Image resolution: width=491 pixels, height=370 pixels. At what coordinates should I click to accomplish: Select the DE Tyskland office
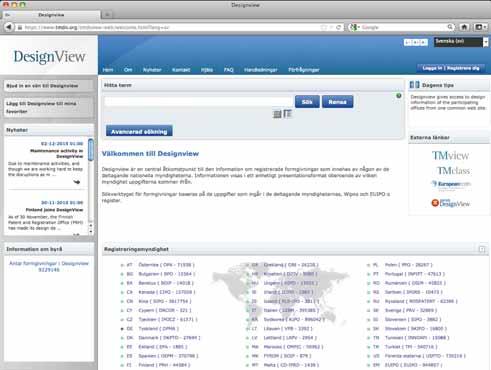click(150, 329)
